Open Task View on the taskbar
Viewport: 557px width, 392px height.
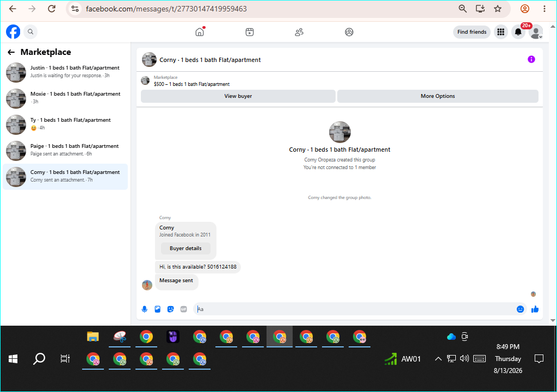65,359
